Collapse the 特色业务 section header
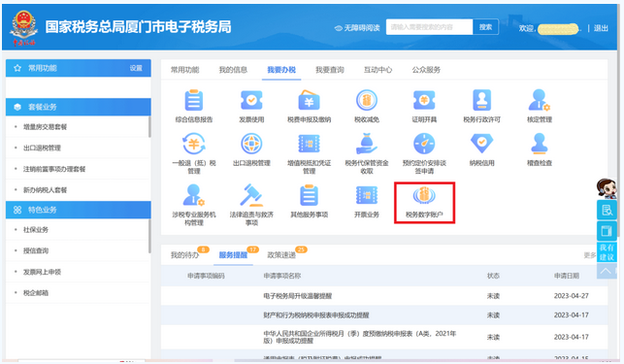 [x=78, y=210]
